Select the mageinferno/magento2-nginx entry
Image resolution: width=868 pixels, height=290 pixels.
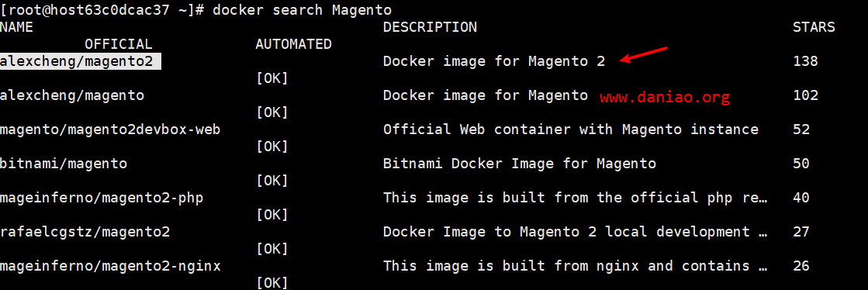click(110, 267)
